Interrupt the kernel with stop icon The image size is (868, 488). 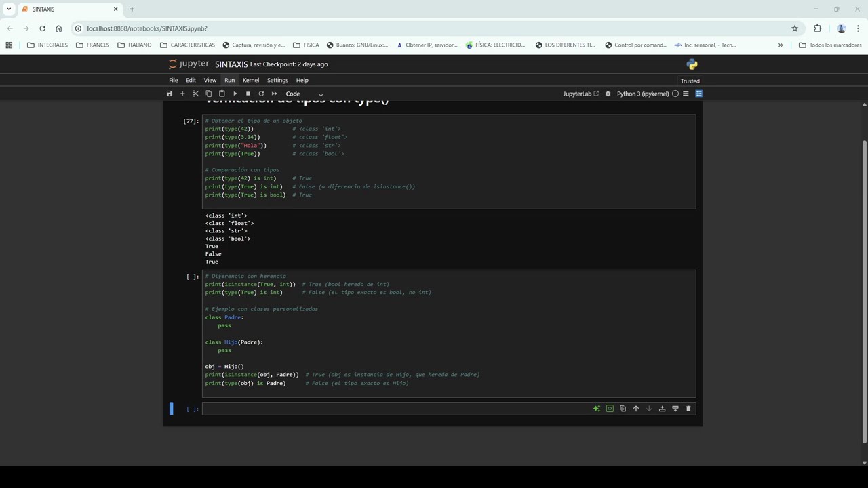click(248, 94)
